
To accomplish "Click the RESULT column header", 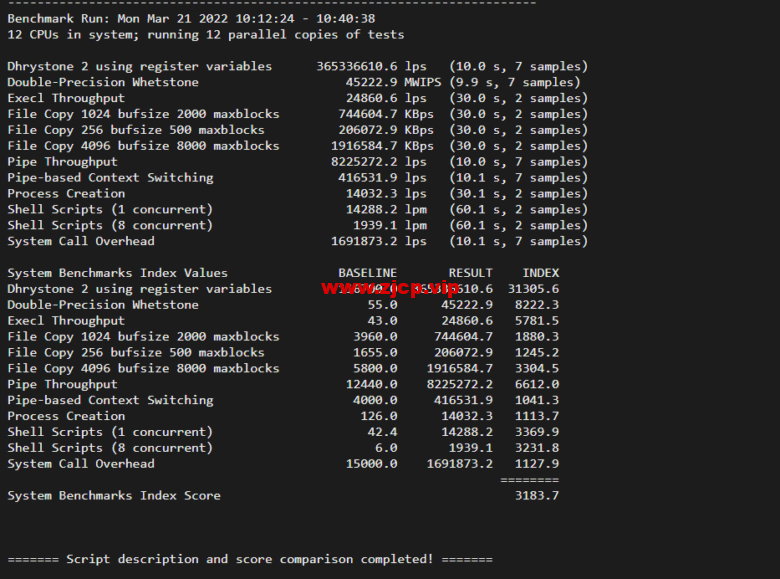I will pyautogui.click(x=471, y=273).
